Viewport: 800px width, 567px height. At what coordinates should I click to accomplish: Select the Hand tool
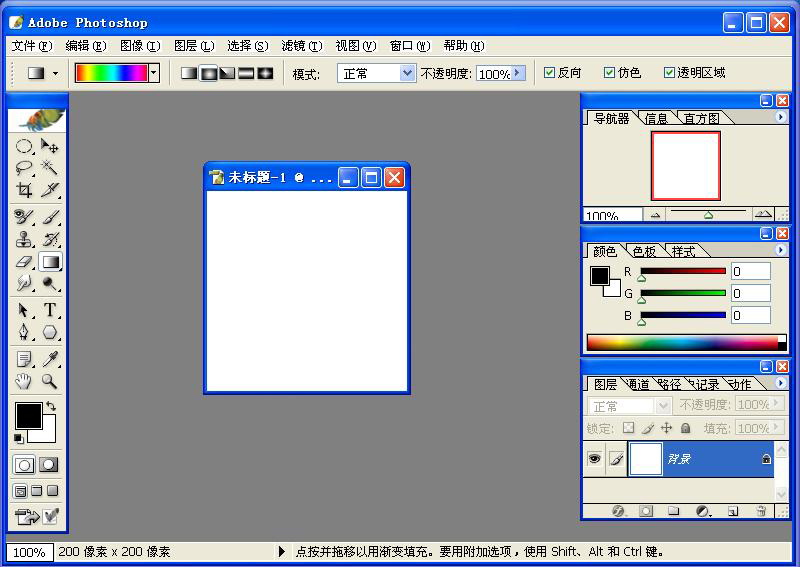23,381
